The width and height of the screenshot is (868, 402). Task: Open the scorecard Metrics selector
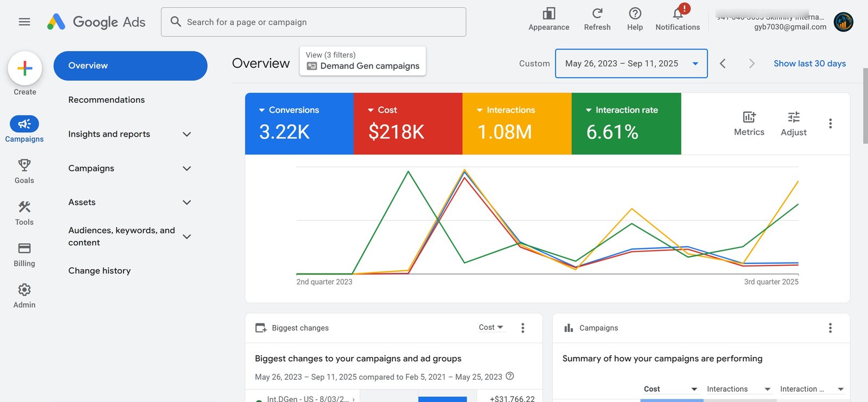[x=749, y=124]
